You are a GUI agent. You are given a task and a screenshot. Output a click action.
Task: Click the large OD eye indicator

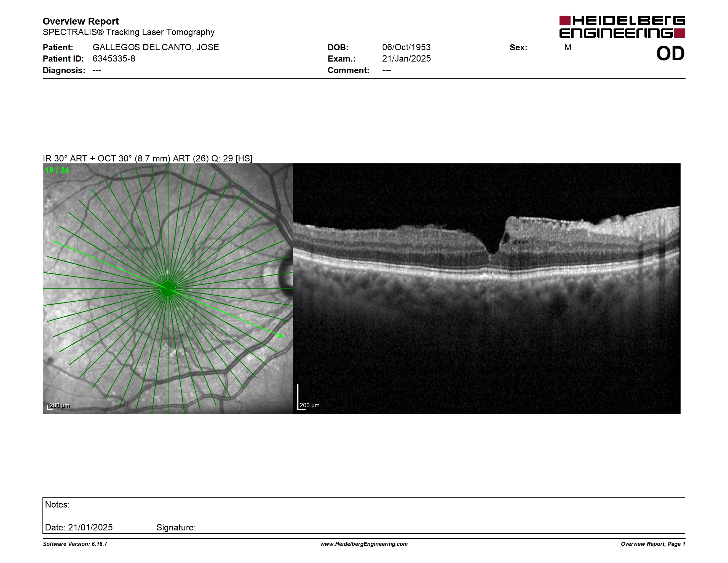pos(670,54)
